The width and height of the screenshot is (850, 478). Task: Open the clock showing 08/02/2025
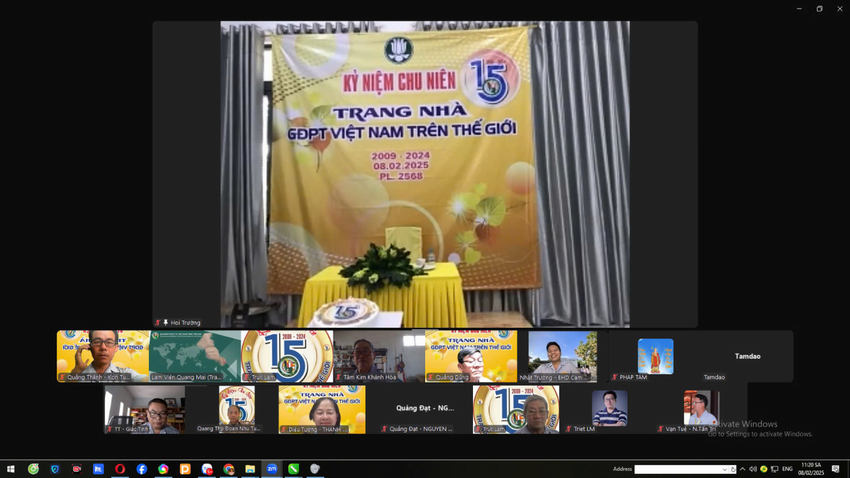click(x=811, y=469)
